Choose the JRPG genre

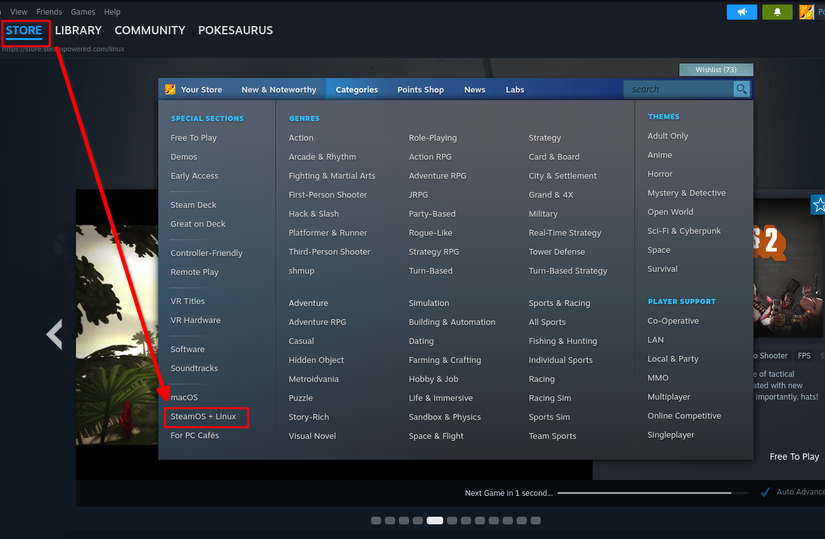(x=418, y=195)
